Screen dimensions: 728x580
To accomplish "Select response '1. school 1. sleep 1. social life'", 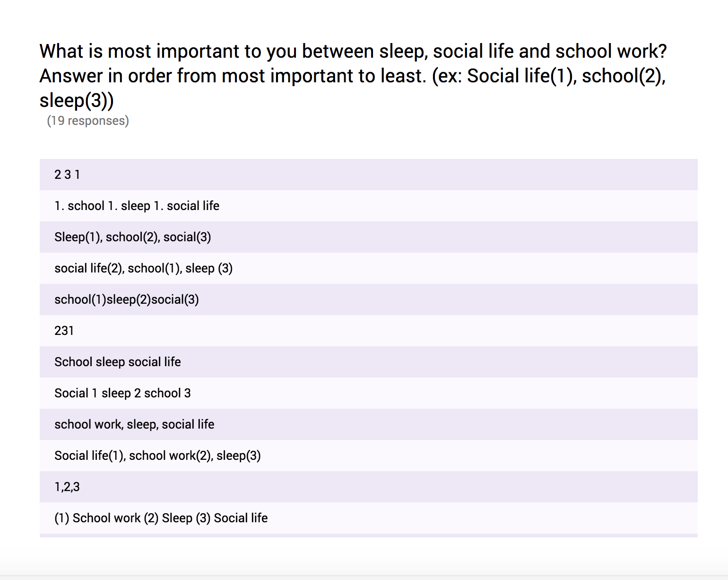I will coord(369,206).
